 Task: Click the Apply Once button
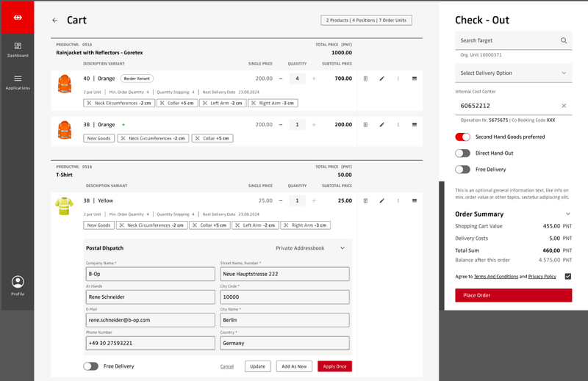(334, 366)
